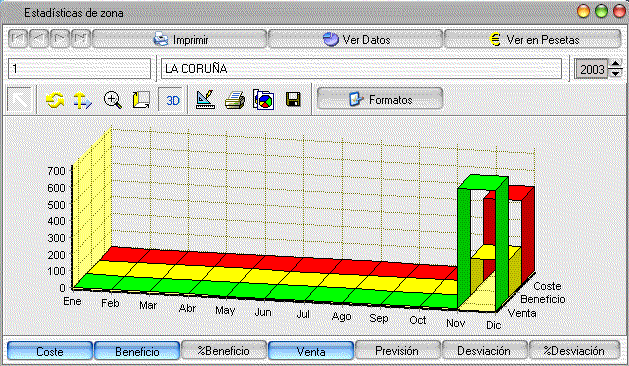The image size is (629, 366).
Task: Open the chart editor ruler icon
Action: pos(205,100)
